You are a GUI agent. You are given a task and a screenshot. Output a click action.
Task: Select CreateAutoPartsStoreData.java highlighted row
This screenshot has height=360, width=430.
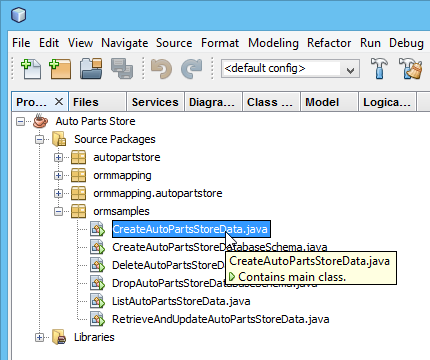point(191,229)
